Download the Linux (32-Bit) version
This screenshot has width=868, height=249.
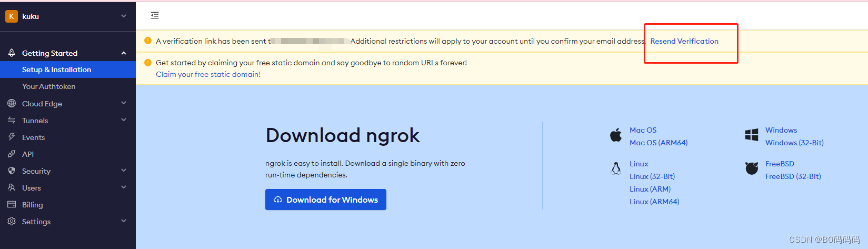pos(652,176)
